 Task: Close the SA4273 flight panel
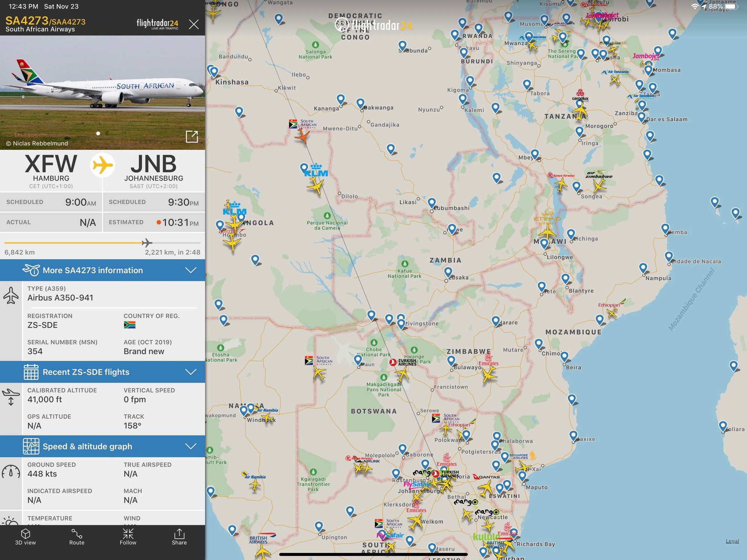(x=193, y=25)
